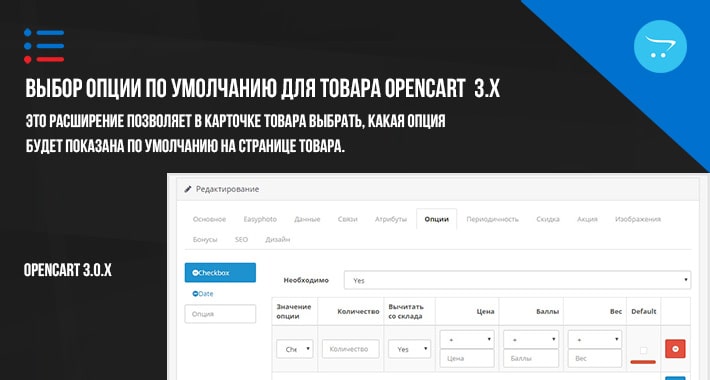The width and height of the screenshot is (710, 380).
Task: Click the Редактирование panel heading
Action: point(227,189)
